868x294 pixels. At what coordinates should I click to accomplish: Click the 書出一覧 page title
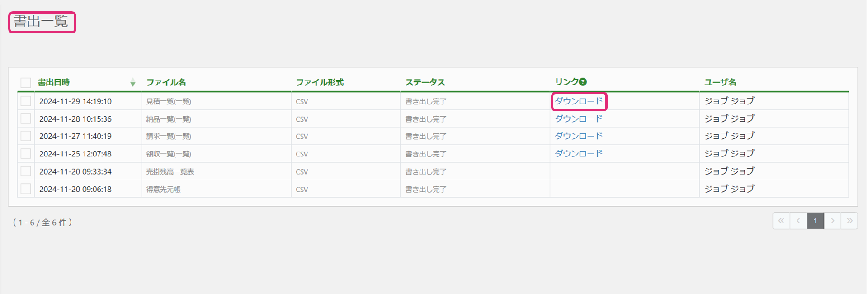coord(41,22)
